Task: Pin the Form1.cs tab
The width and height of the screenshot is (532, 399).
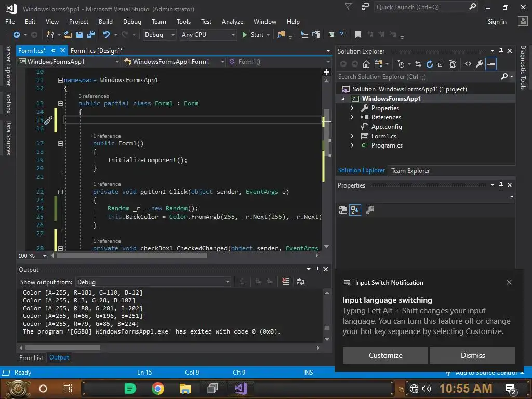Action: click(54, 50)
